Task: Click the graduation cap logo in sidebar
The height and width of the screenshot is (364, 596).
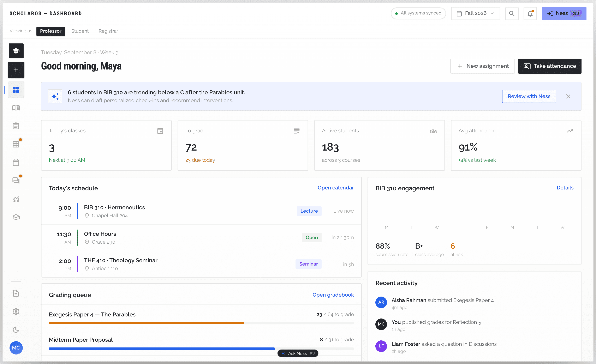Action: click(x=16, y=51)
